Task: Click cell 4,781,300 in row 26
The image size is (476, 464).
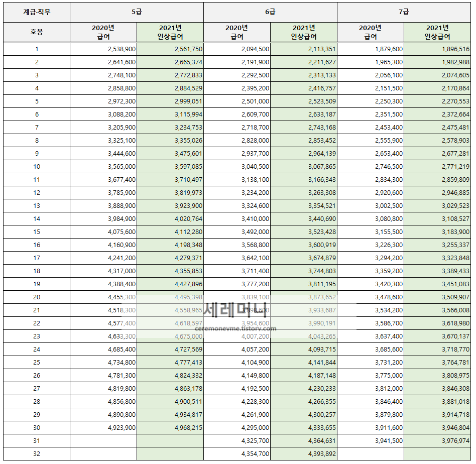Action: (103, 376)
